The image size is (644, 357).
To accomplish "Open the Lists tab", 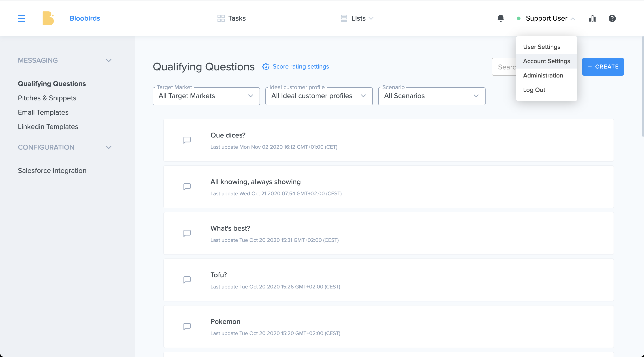I will pos(357,18).
